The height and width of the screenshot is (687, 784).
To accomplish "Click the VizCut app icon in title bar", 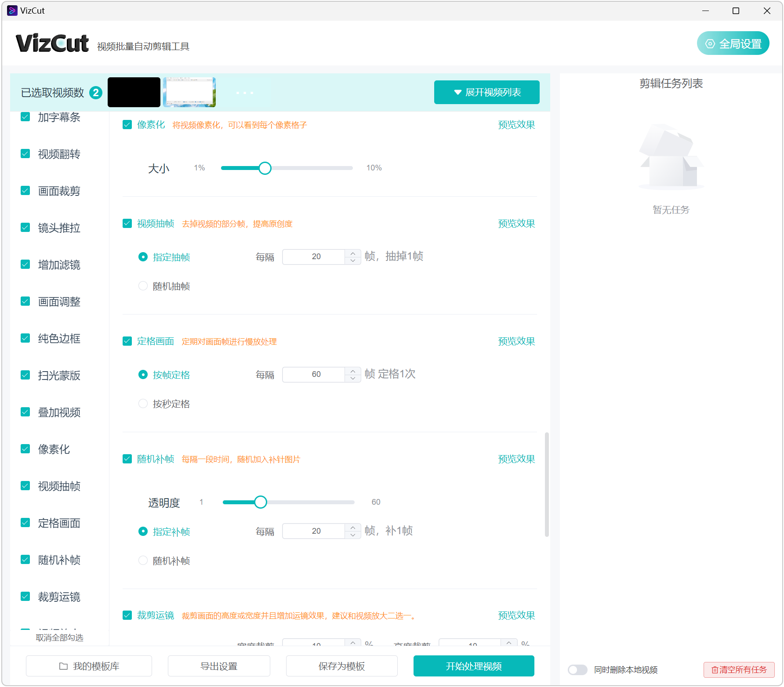I will point(12,11).
